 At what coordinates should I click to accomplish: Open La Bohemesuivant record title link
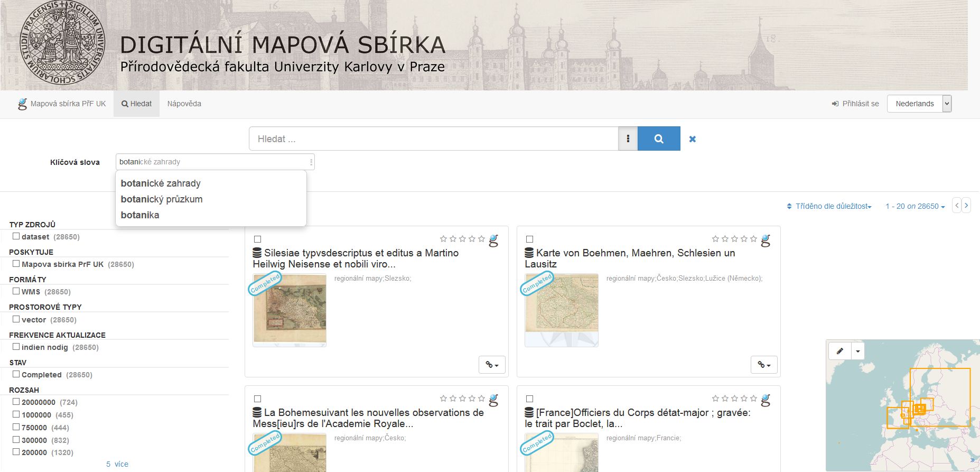point(368,418)
